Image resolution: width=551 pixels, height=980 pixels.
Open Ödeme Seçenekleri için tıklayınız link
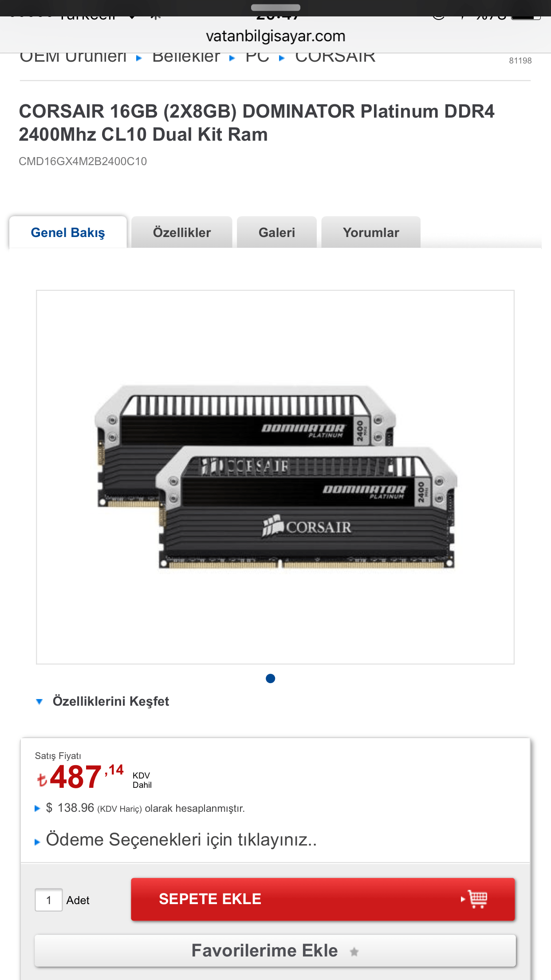(181, 840)
